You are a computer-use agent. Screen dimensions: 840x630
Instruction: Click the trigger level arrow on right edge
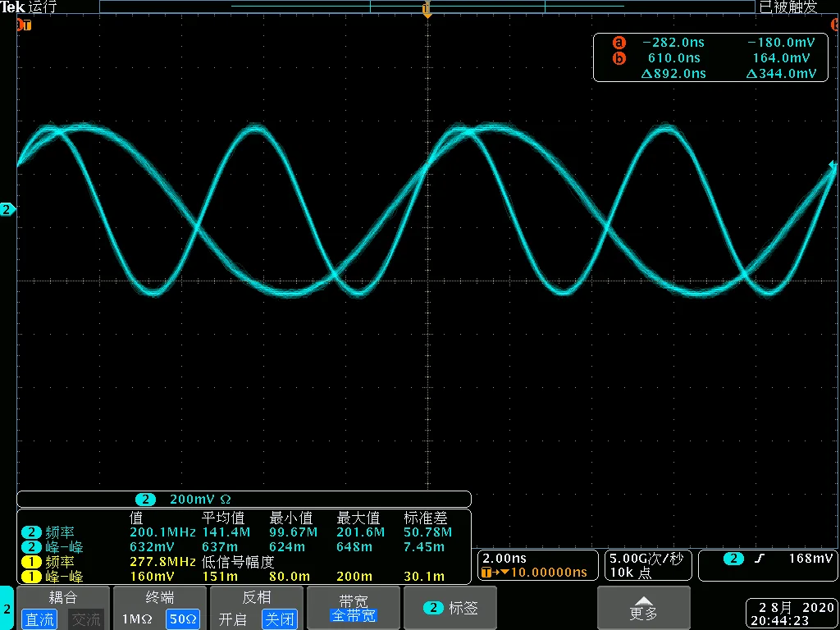[x=833, y=167]
